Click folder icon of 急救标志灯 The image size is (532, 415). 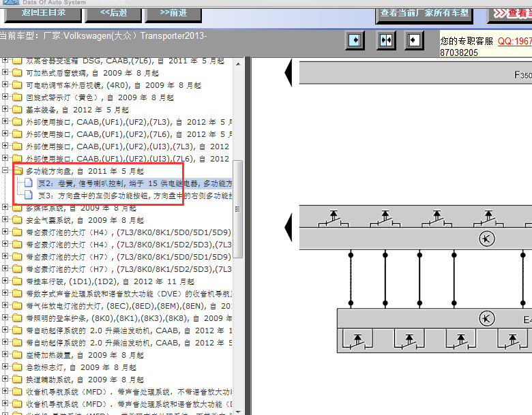click(x=17, y=367)
